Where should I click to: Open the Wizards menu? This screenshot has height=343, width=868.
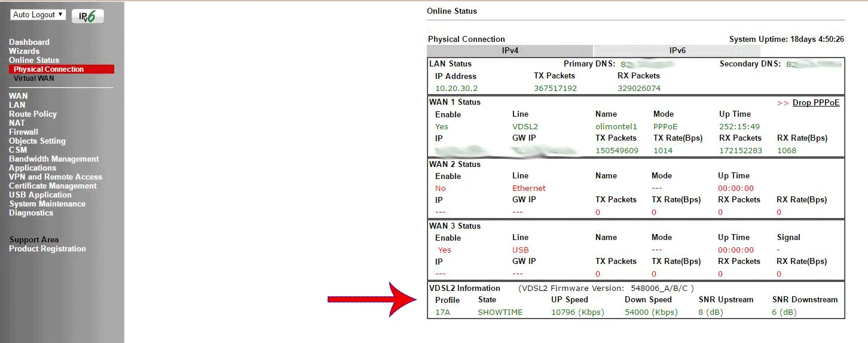(24, 51)
